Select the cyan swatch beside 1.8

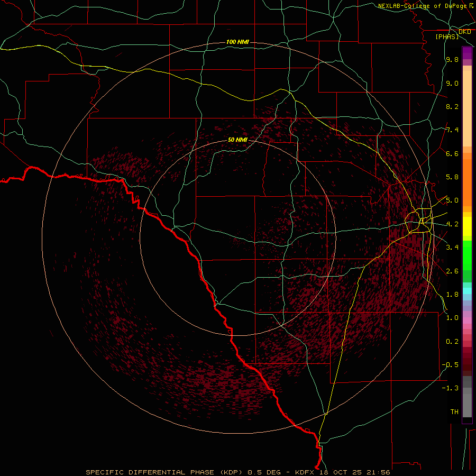(x=467, y=291)
